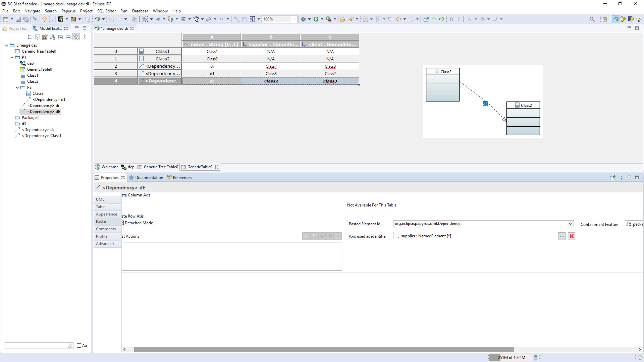Click the green forward arrow navigation icon
The width and height of the screenshot is (644, 362).
pyautogui.click(x=442, y=19)
